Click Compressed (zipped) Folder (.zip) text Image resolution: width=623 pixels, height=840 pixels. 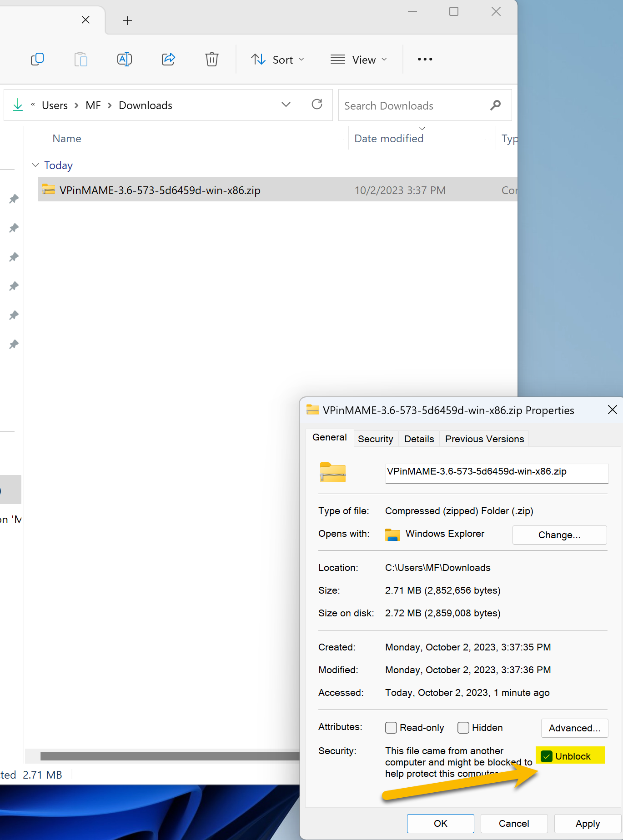pyautogui.click(x=459, y=511)
